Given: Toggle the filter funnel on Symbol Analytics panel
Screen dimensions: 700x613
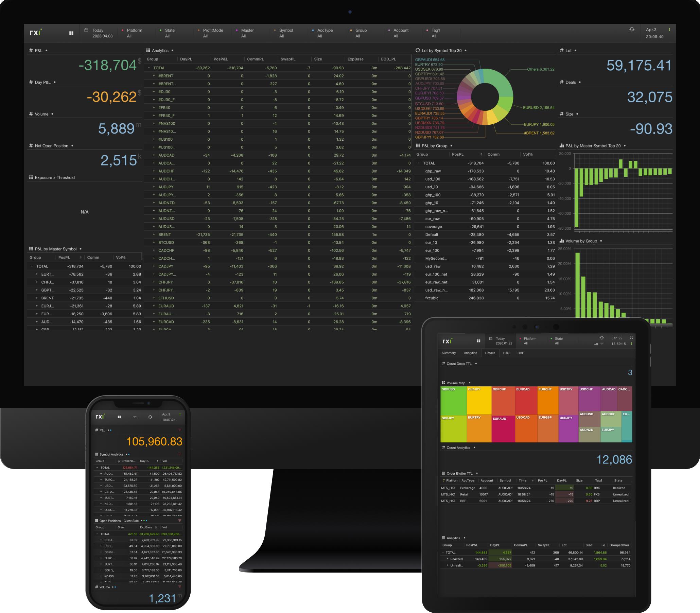Looking at the screenshot, I should pyautogui.click(x=179, y=454).
